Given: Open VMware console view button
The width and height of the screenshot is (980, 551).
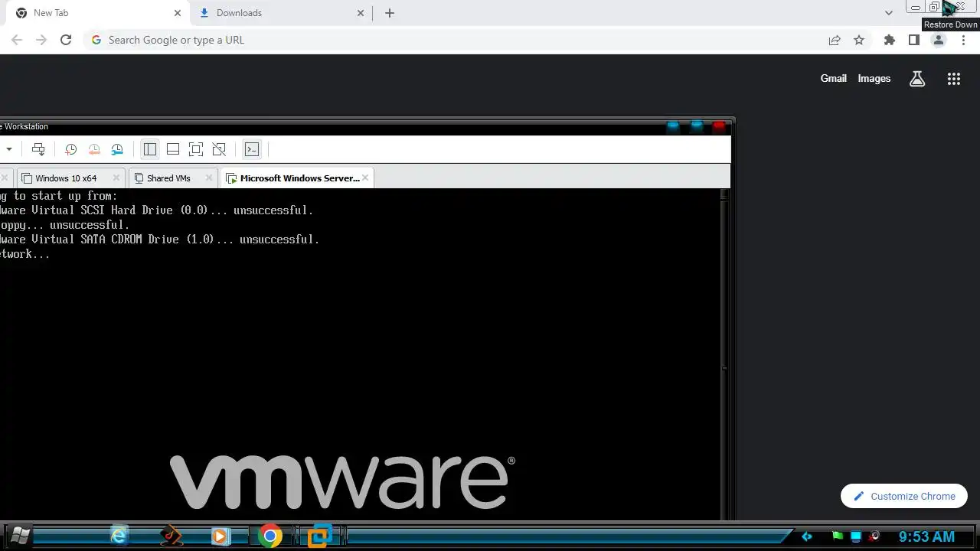Looking at the screenshot, I should tap(251, 149).
